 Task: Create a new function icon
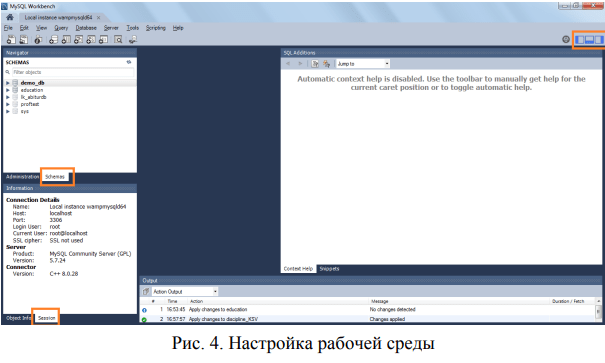click(x=103, y=39)
